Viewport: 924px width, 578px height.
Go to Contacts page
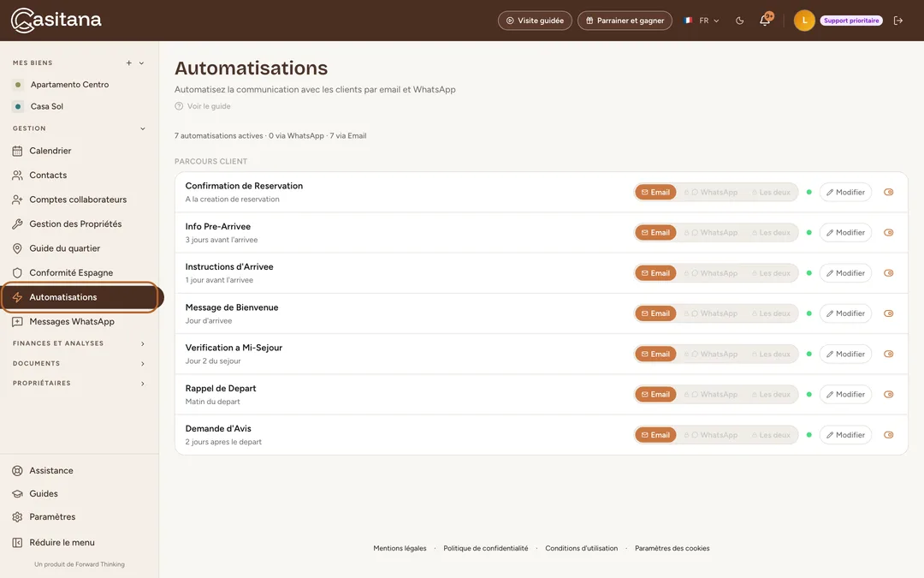pos(80,176)
